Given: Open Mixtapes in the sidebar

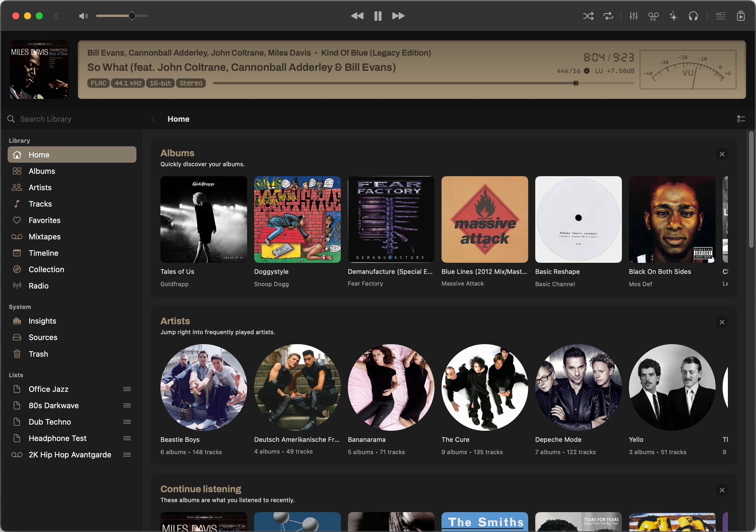Looking at the screenshot, I should point(72,237).
